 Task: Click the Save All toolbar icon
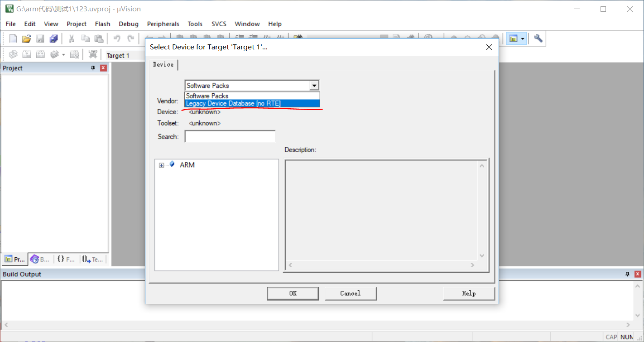(x=54, y=39)
